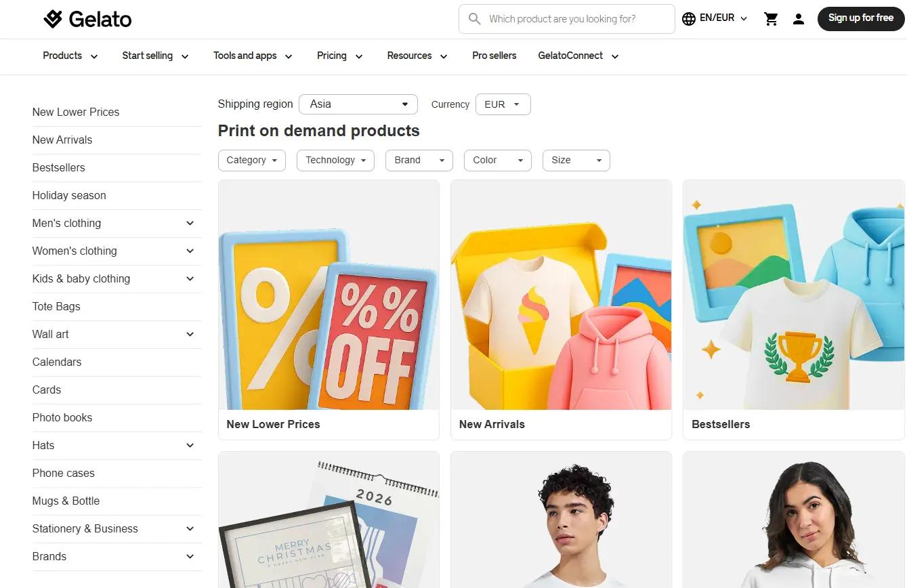Open the Pricing menu
Image resolution: width=907 pixels, height=588 pixels.
(340, 56)
